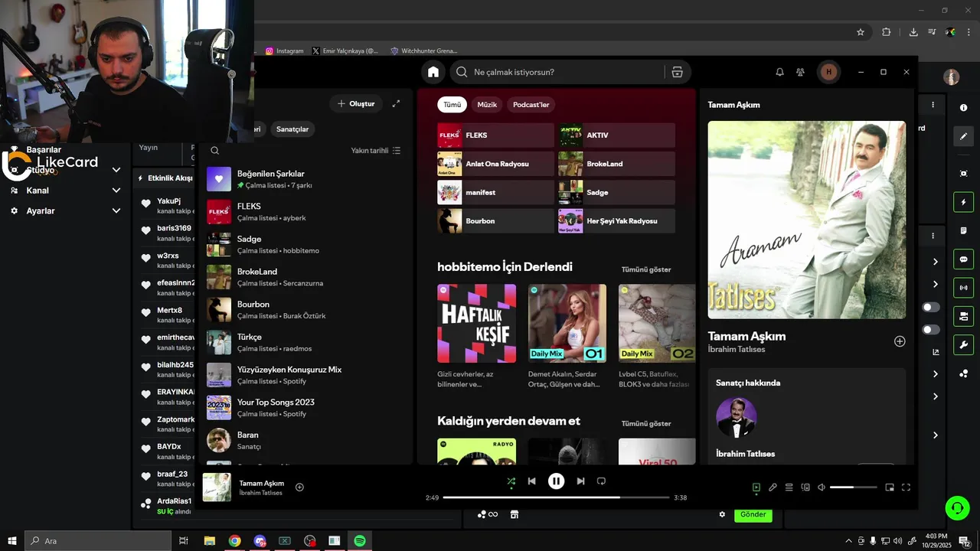The image size is (980, 551).
Task: Select the Müzik filter tab
Action: tap(487, 105)
